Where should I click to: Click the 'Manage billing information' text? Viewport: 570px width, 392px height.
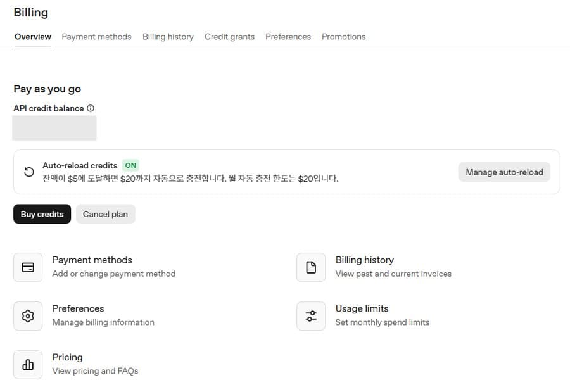[103, 322]
